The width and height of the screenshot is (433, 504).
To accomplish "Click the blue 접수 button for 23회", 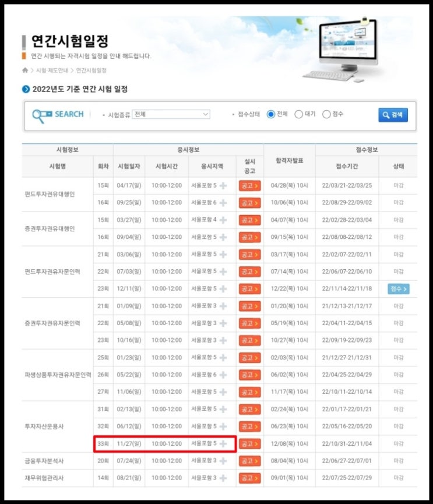I will pos(398,289).
